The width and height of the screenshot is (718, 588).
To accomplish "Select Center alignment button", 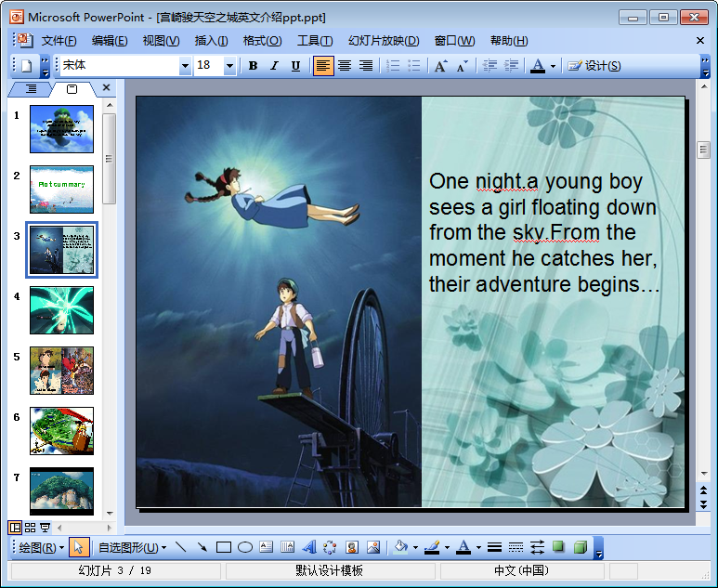I will (345, 66).
